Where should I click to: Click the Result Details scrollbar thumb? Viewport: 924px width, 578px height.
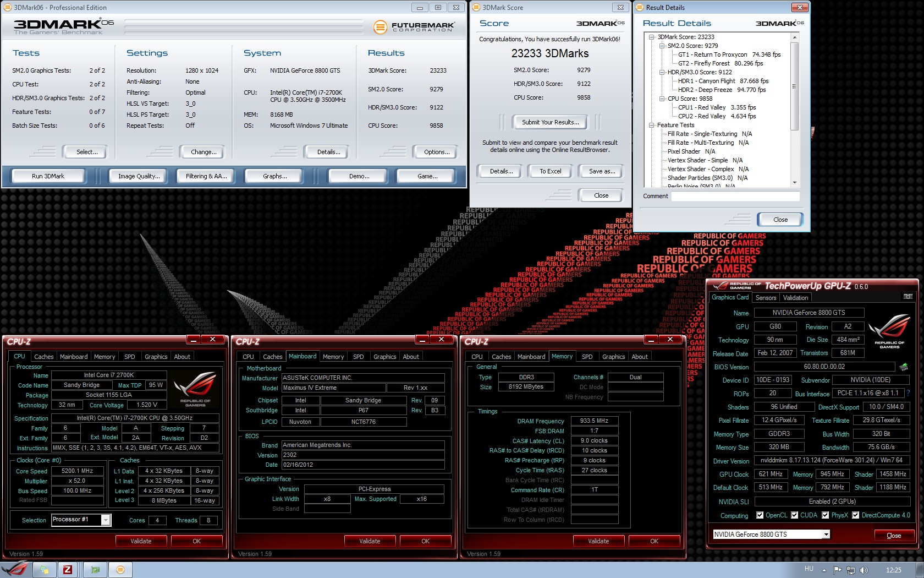(794, 86)
